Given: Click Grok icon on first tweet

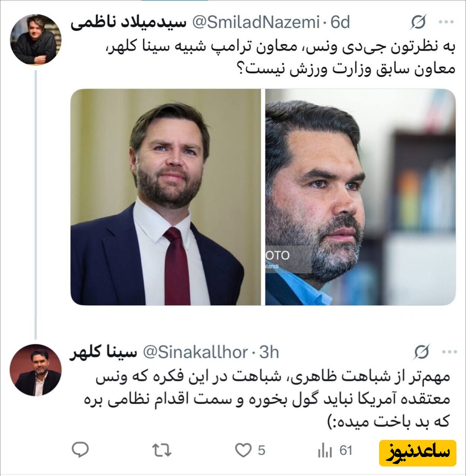Looking at the screenshot, I should tap(418, 23).
